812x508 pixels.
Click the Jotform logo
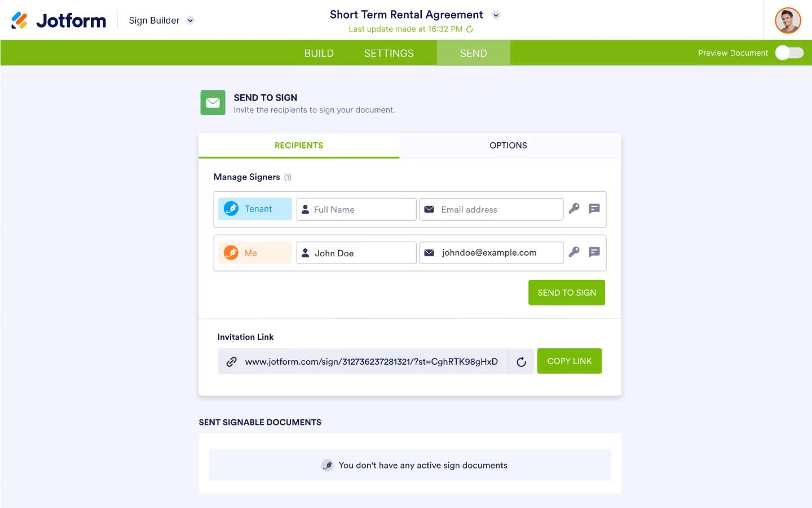point(58,20)
